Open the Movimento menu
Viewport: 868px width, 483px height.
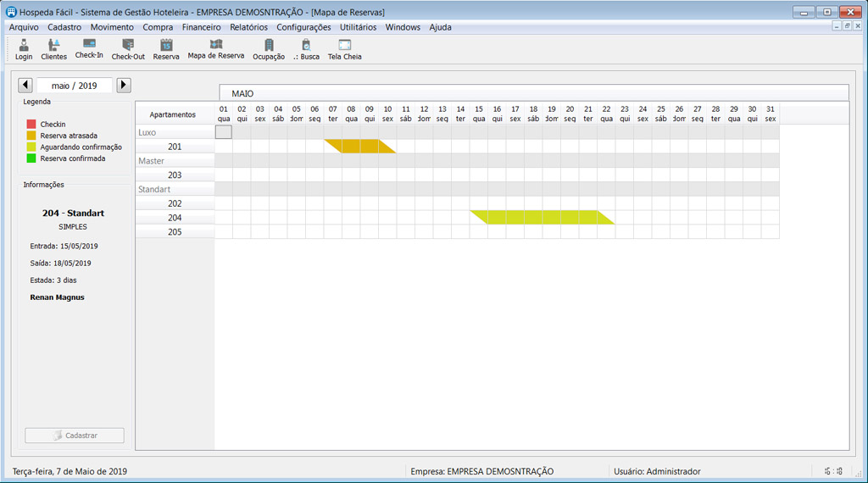(x=112, y=27)
